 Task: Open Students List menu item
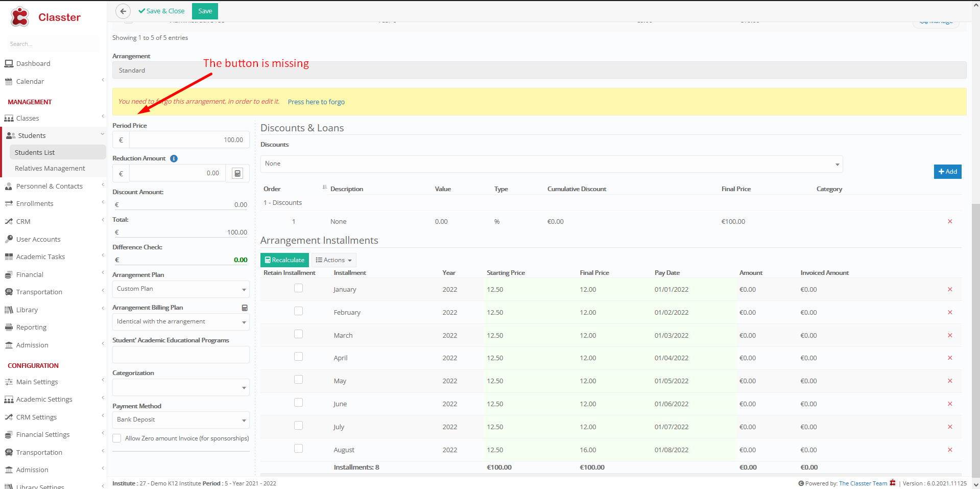[58, 152]
